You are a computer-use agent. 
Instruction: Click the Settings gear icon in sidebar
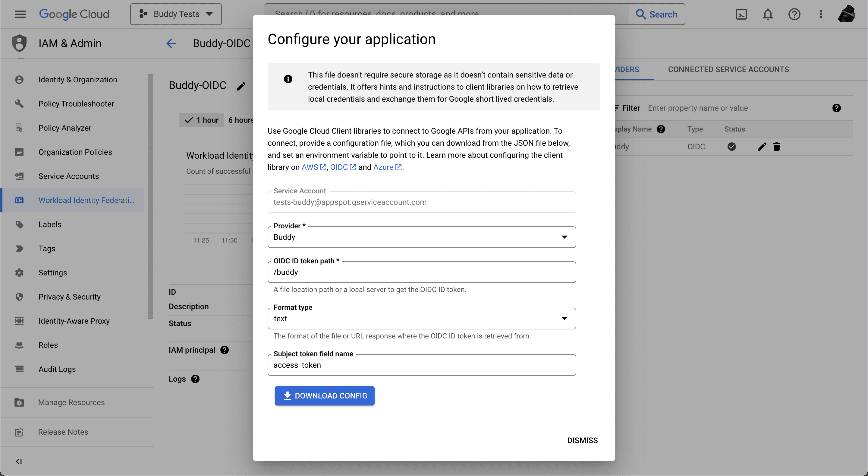19,273
